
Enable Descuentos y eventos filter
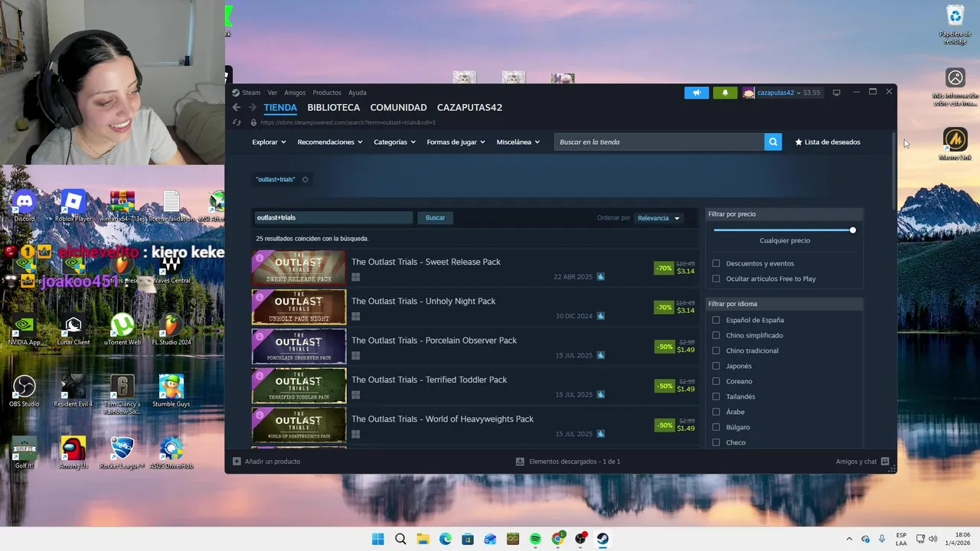716,263
